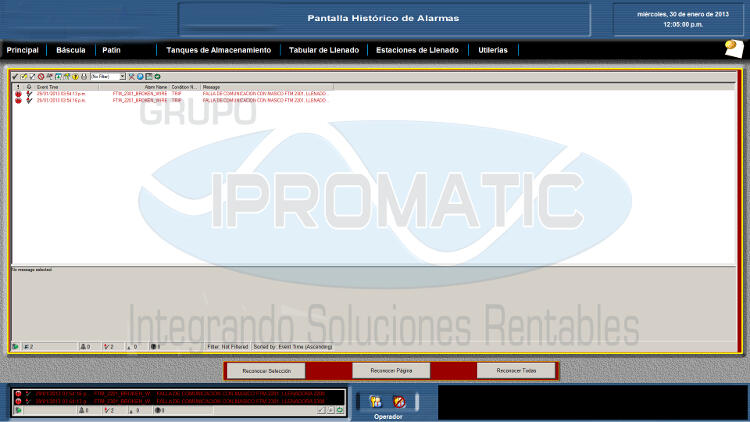Click the blue globe toolbar icon
The height and width of the screenshot is (422, 750).
coord(140,77)
